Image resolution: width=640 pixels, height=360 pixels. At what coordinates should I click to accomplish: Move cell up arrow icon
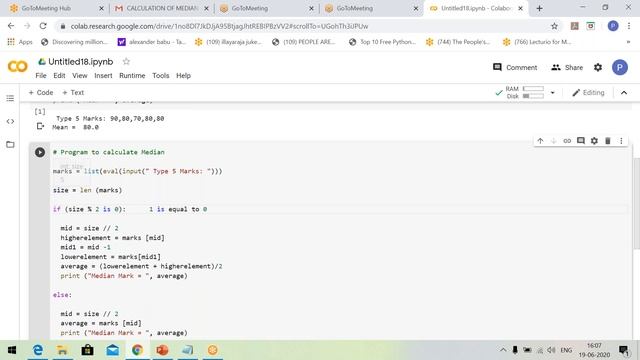click(x=540, y=141)
